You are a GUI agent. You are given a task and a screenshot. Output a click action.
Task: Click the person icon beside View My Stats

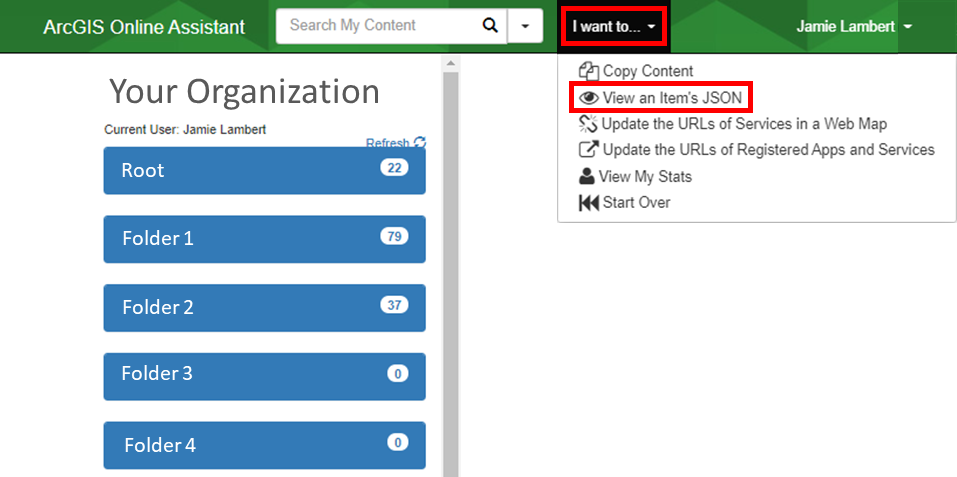click(x=587, y=177)
